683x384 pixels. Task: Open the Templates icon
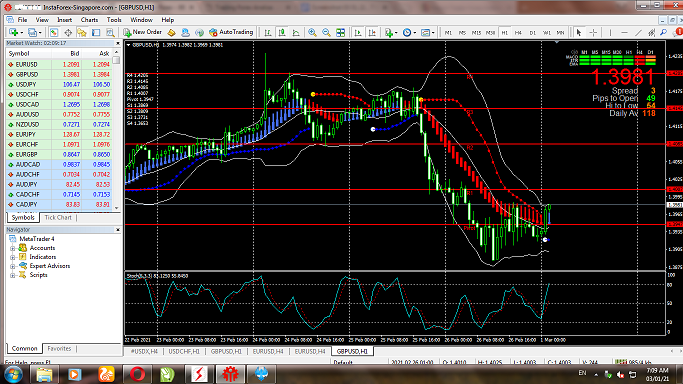(x=426, y=32)
